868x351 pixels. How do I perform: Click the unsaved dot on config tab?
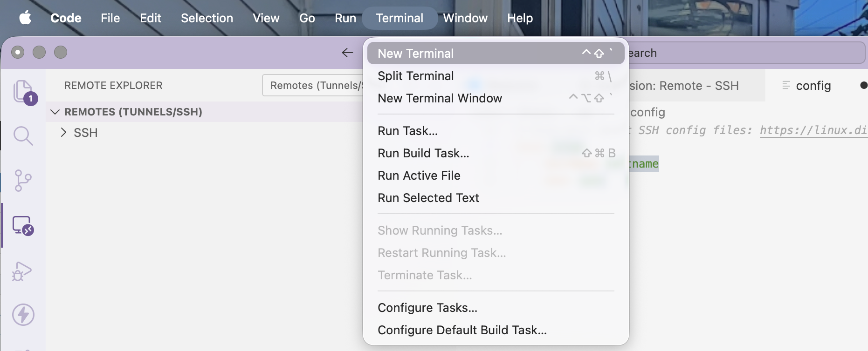(863, 85)
